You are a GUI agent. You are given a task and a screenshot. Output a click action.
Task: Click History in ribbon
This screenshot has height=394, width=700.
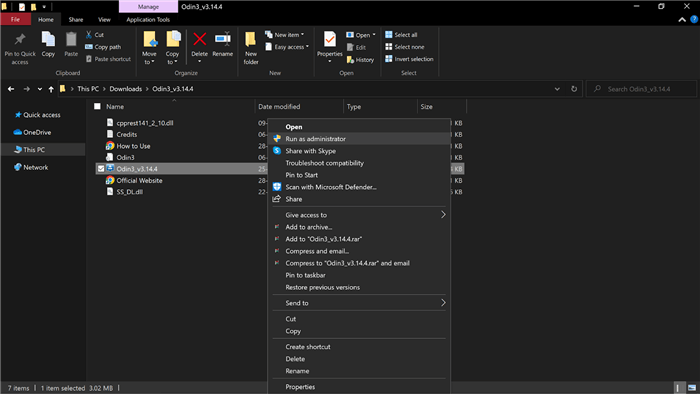(x=360, y=60)
